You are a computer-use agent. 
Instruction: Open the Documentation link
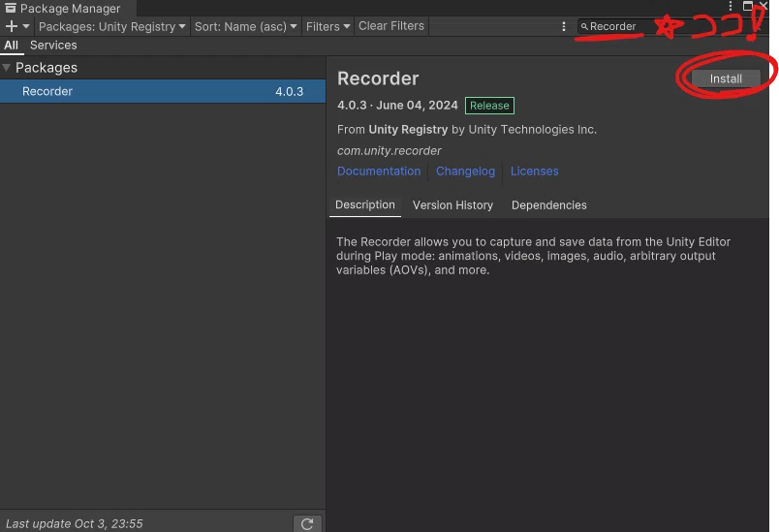(379, 171)
